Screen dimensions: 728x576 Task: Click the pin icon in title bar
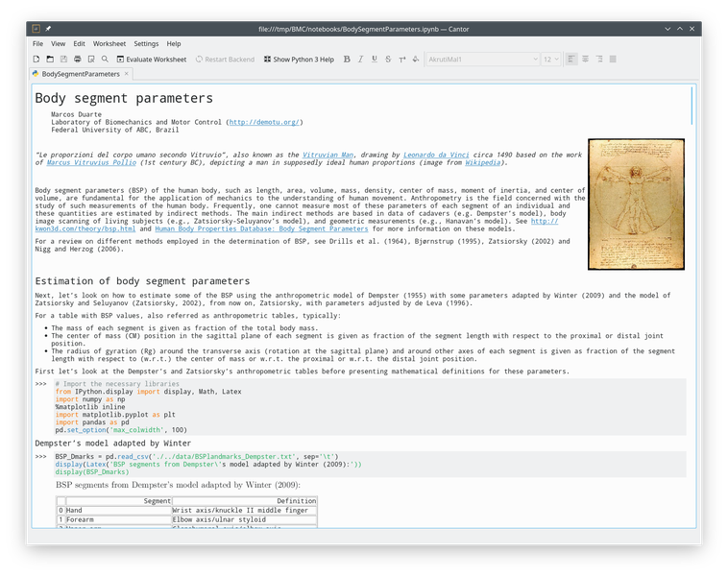[48, 29]
